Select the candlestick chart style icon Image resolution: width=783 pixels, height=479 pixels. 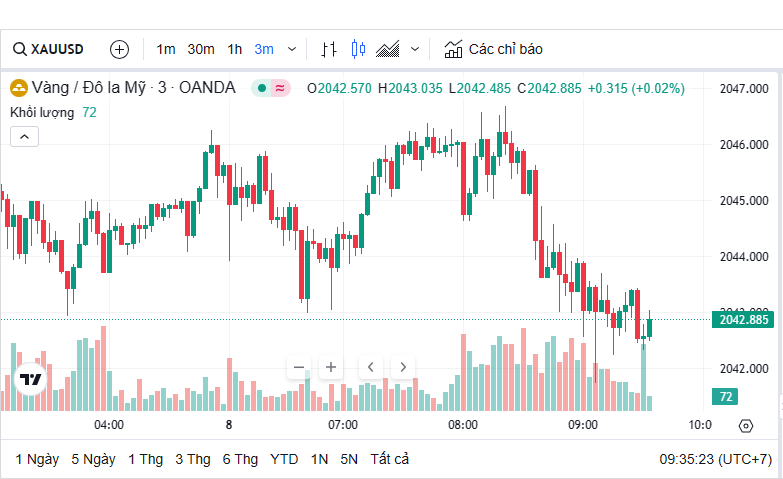coord(359,49)
